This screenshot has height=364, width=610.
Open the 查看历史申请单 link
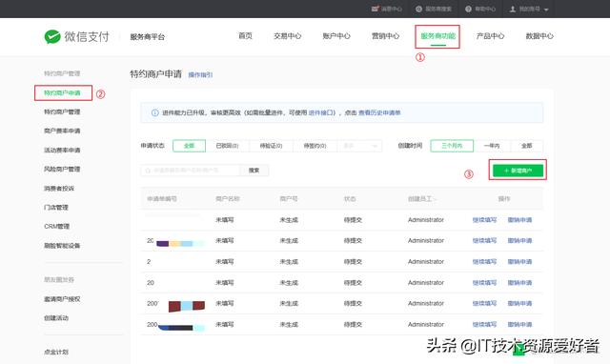379,112
